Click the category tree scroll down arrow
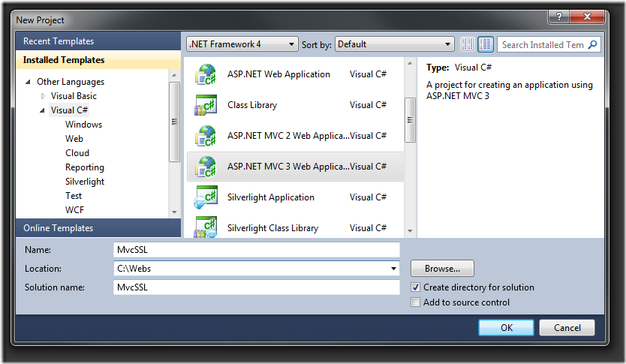This screenshot has width=626, height=364. [x=174, y=212]
